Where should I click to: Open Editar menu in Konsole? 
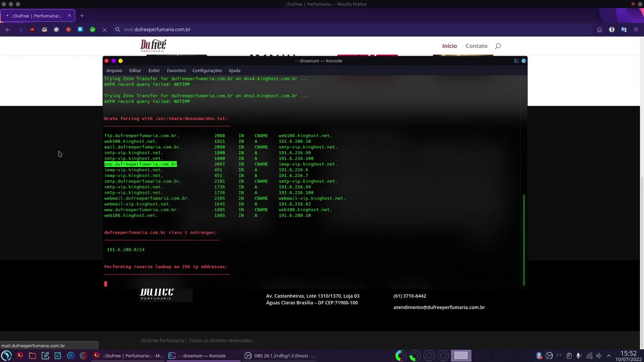[x=135, y=70]
